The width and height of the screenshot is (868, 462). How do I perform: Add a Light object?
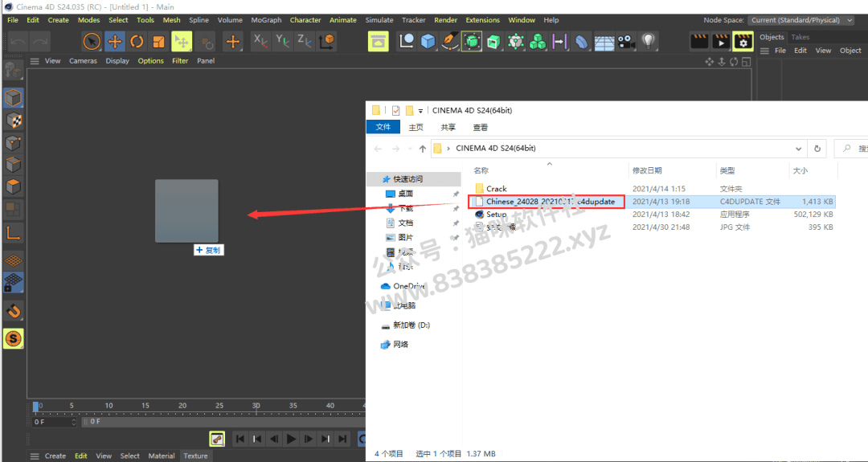(649, 42)
